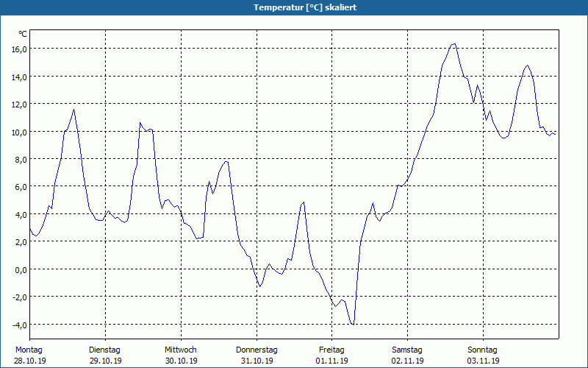Screen dimensions: 588x368
Task: Click the °C unit label
Action: click(x=23, y=34)
